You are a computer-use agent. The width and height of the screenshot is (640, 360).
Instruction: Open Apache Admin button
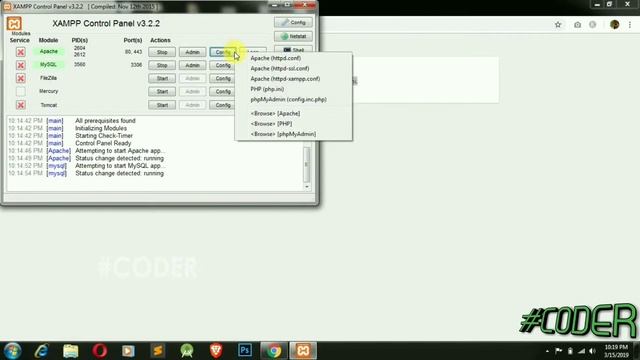[x=192, y=52]
